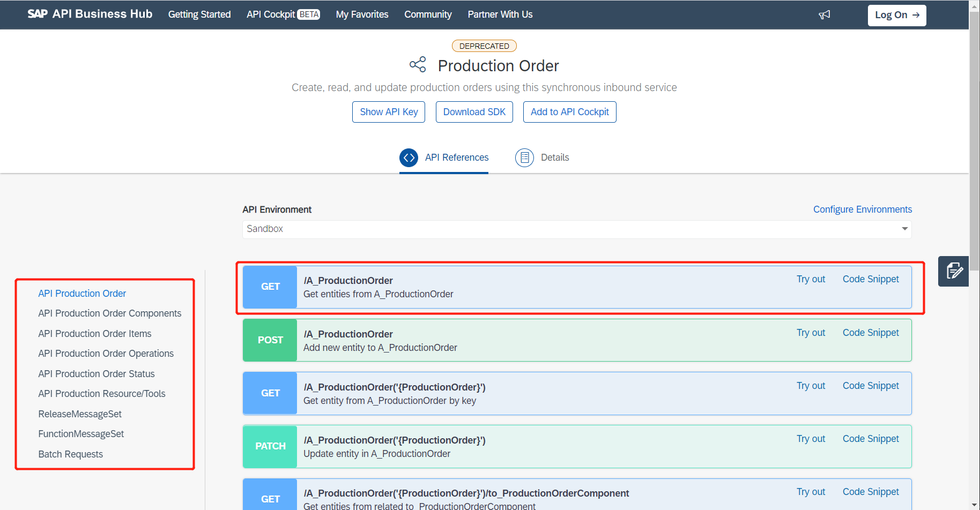Open the Community menu item
980x510 pixels.
click(428, 14)
